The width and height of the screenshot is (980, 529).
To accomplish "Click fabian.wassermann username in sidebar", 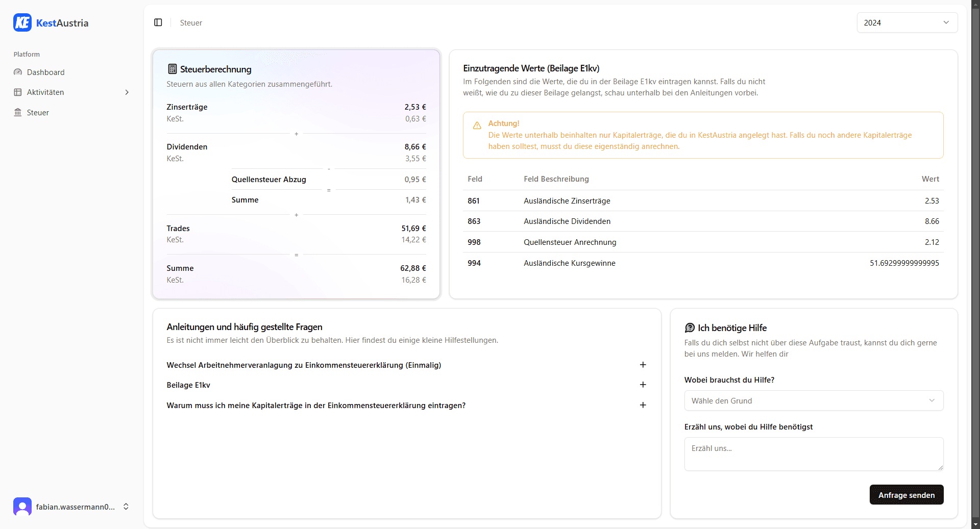I will (76, 507).
